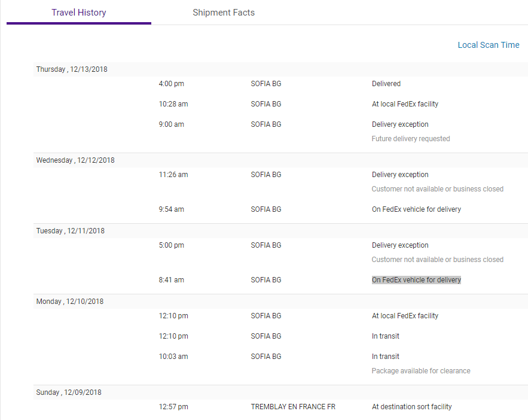This screenshot has width=528, height=420.
Task: Click the 11:26 am scan time on Wednesday
Action: click(173, 175)
